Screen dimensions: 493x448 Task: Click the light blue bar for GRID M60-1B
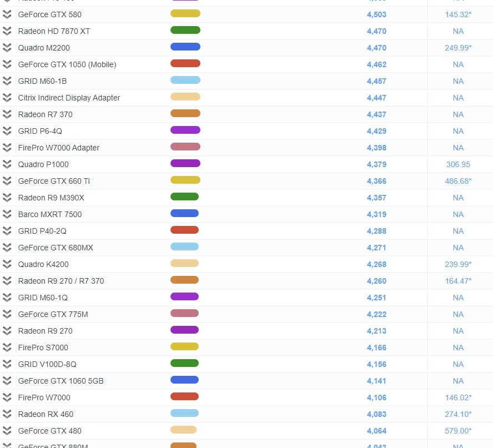pyautogui.click(x=185, y=80)
